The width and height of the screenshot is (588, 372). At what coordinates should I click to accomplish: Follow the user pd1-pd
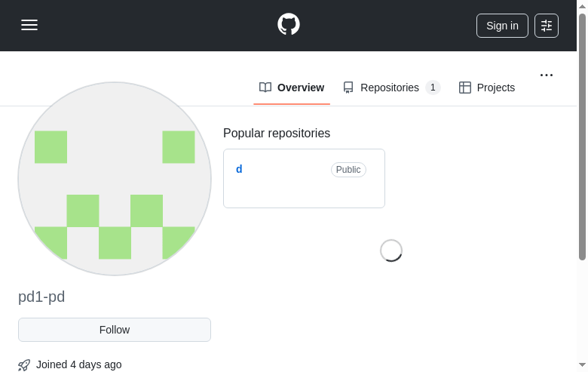[x=115, y=330]
